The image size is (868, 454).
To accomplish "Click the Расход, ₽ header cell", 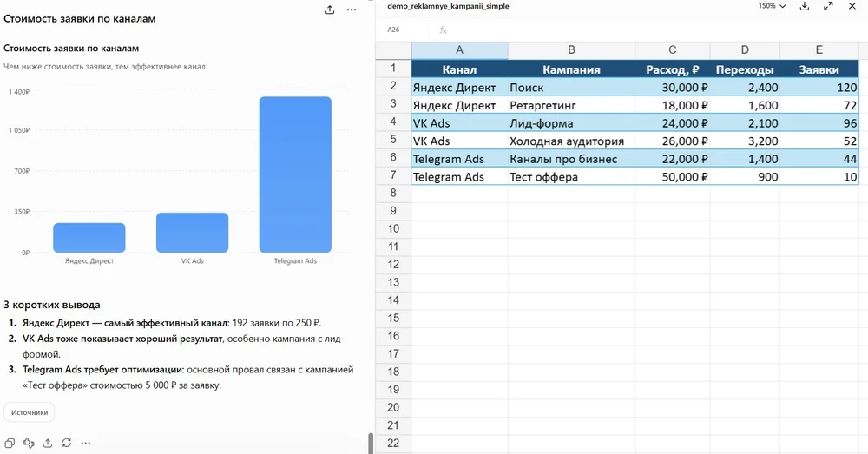I will point(673,69).
